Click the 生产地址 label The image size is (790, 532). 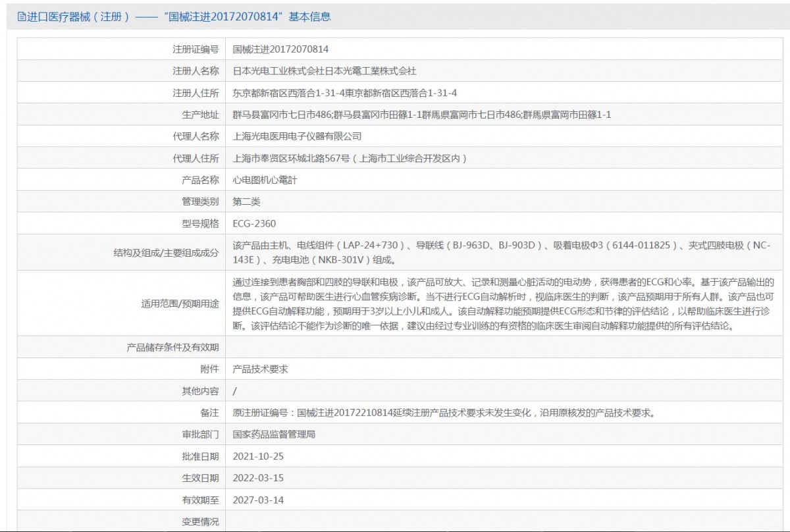click(200, 115)
